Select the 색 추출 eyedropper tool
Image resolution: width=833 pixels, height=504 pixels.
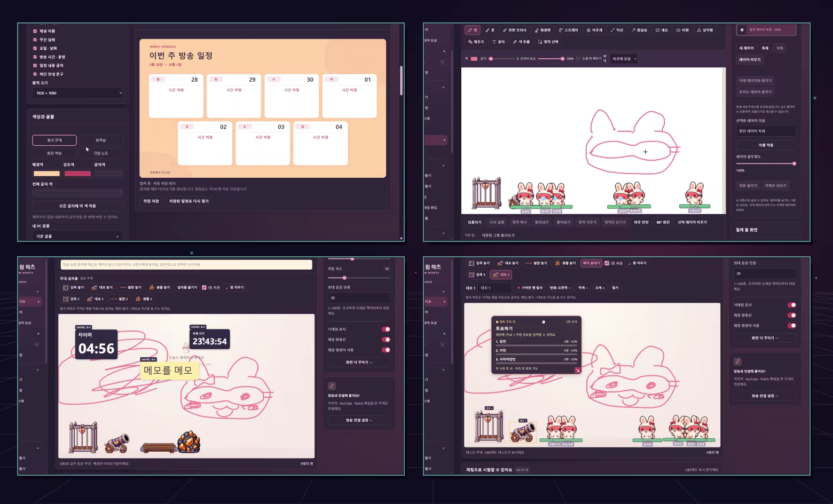521,42
